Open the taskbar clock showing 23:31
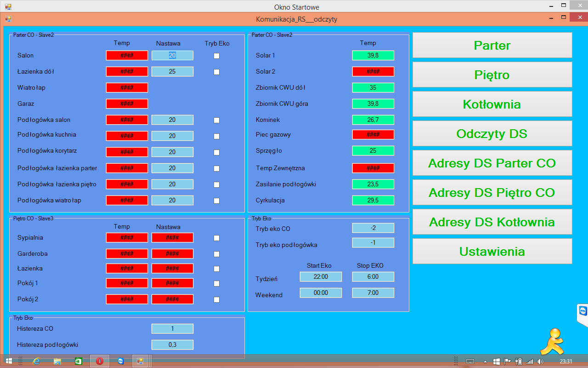Viewport: 588px width, 368px height. coord(566,362)
